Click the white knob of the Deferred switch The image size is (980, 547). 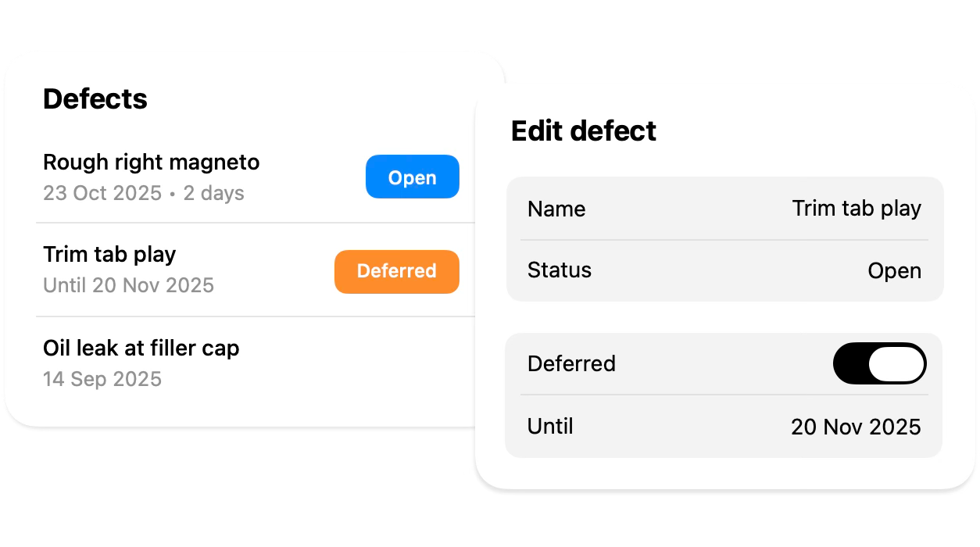coord(896,364)
